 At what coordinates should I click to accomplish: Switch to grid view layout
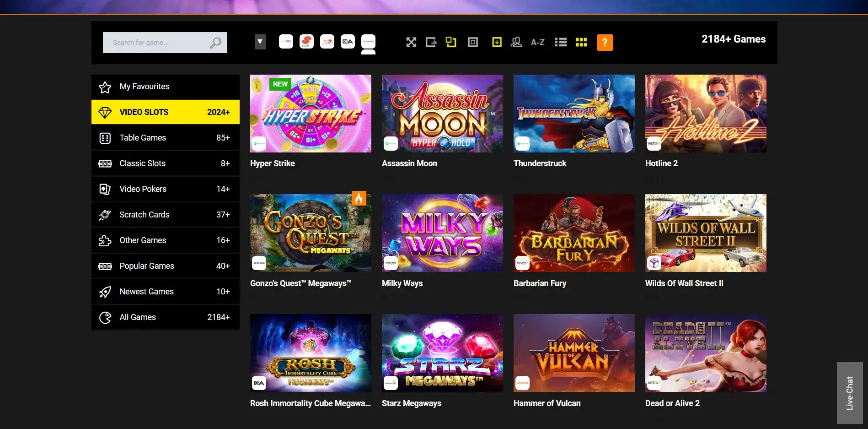click(x=581, y=43)
